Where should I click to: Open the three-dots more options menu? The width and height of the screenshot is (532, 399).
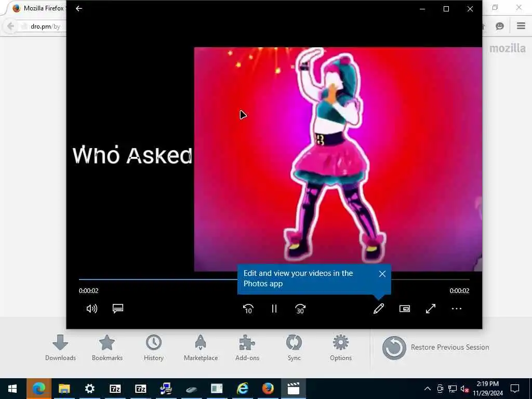click(x=457, y=309)
